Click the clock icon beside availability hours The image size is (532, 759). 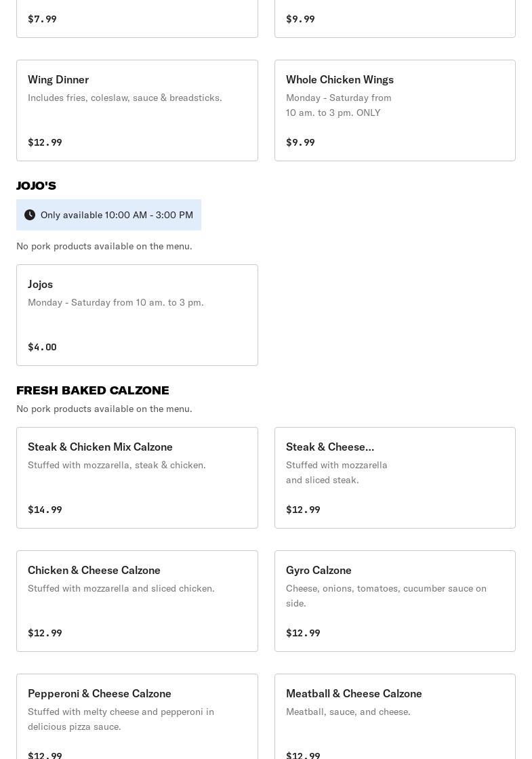click(x=30, y=215)
